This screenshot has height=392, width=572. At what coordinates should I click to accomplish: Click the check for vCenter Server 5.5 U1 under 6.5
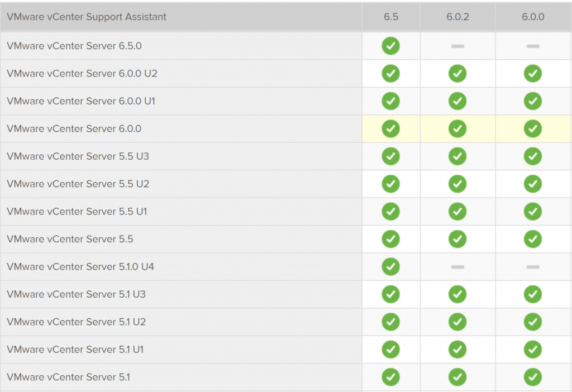click(x=390, y=212)
